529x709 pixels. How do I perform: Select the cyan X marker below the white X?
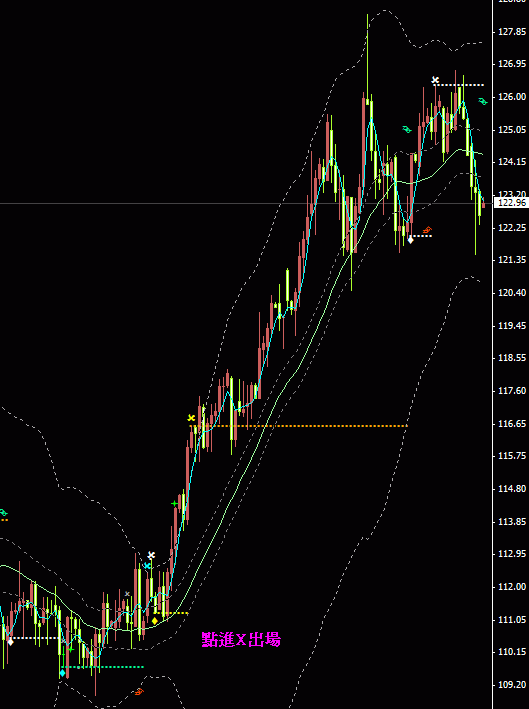[x=147, y=566]
